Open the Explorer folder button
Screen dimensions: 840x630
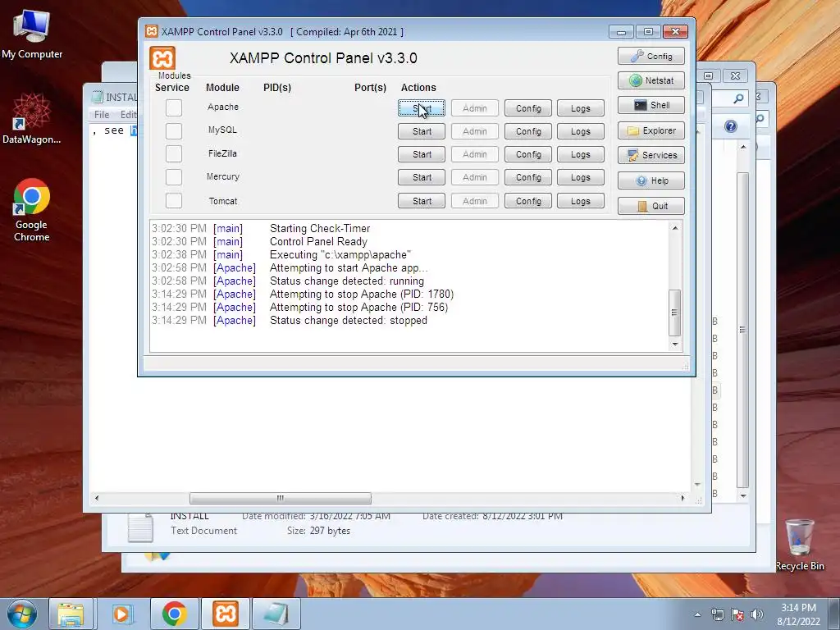coord(651,130)
